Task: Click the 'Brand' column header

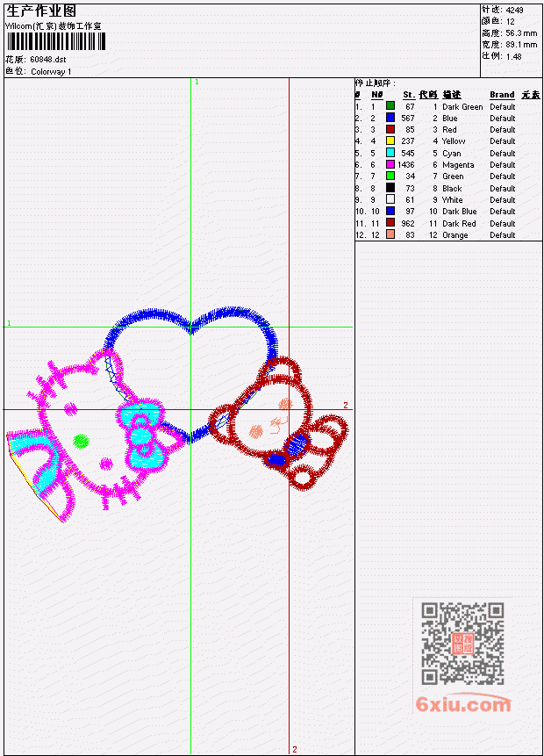Action: pyautogui.click(x=502, y=95)
